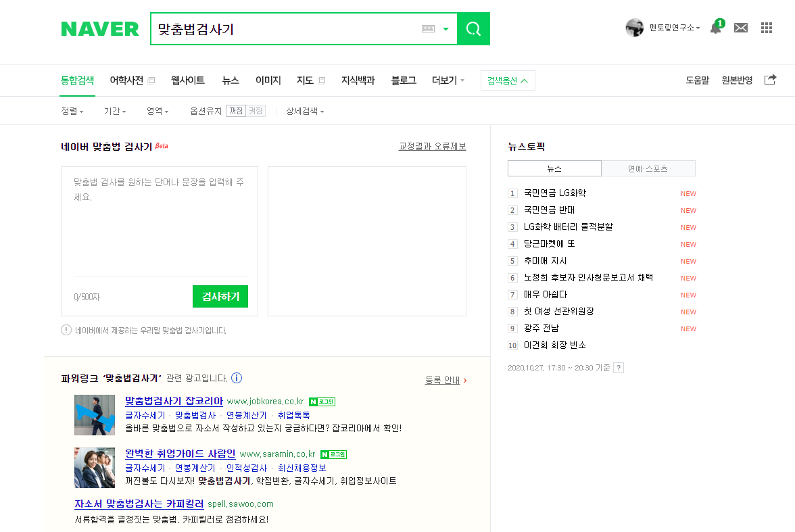Open news topic 노정희 후보자 인사청문보고서 채택
This screenshot has height=532, width=795.
coord(588,277)
